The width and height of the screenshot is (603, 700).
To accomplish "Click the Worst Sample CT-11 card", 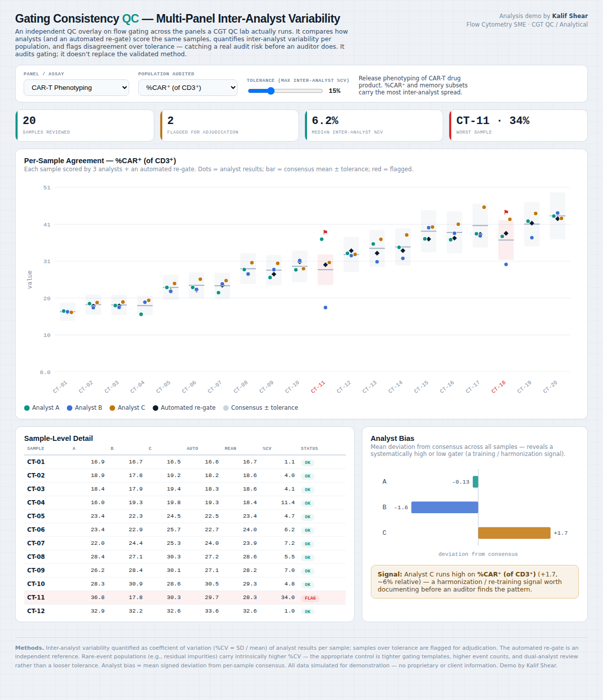I will (x=519, y=126).
